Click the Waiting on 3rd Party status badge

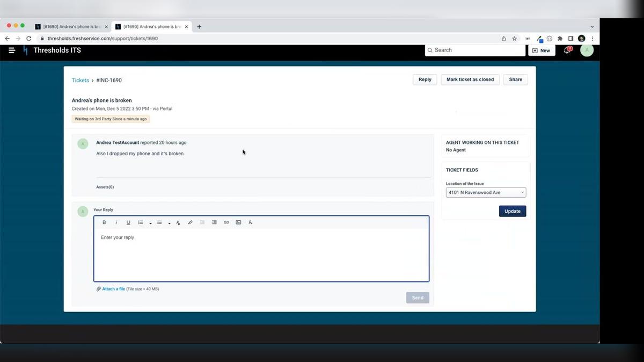[111, 119]
